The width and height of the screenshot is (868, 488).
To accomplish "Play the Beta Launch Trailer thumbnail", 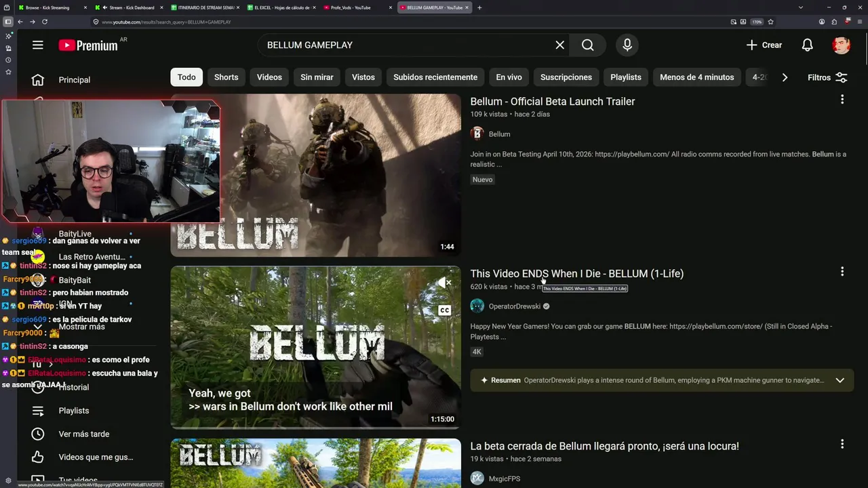I will tap(315, 175).
